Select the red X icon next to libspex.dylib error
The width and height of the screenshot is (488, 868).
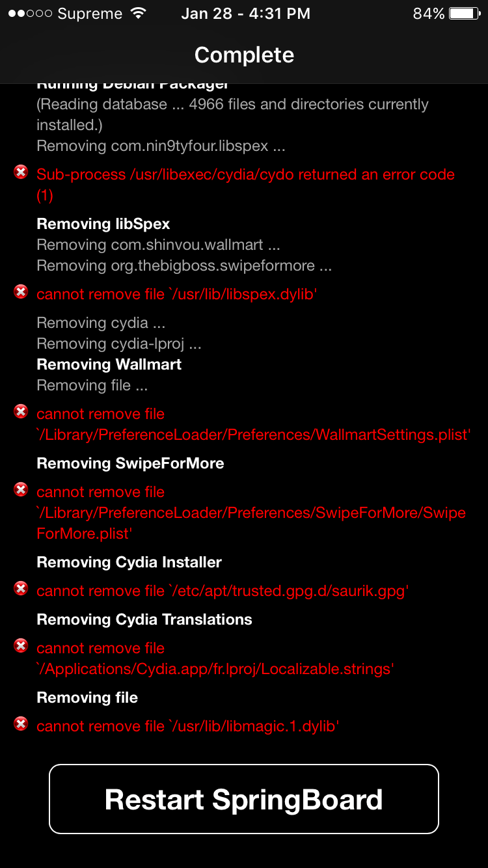click(x=20, y=292)
